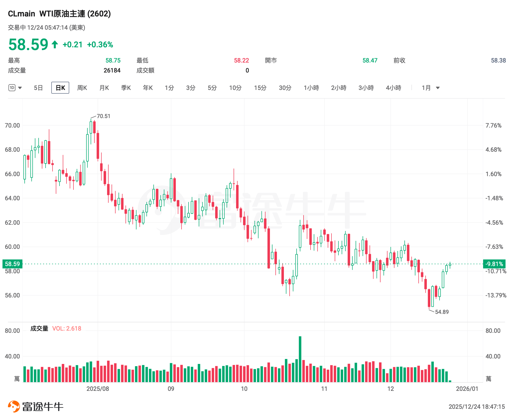Switch to the 周K tab
The height and width of the screenshot is (420, 513).
pos(82,88)
